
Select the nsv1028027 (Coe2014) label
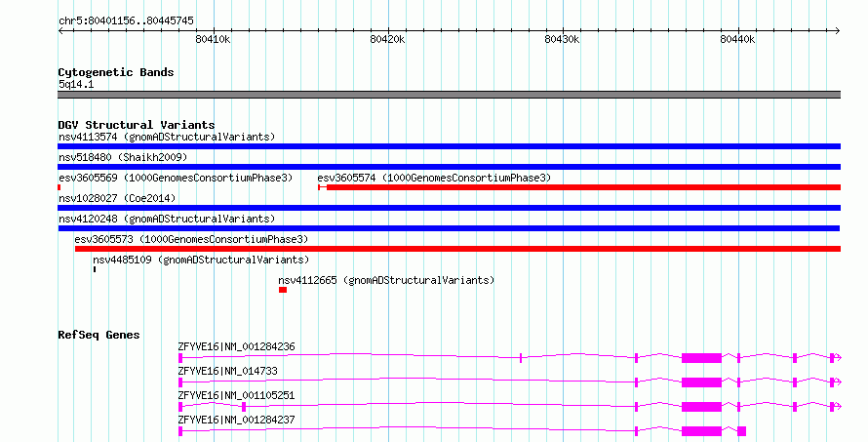click(117, 198)
